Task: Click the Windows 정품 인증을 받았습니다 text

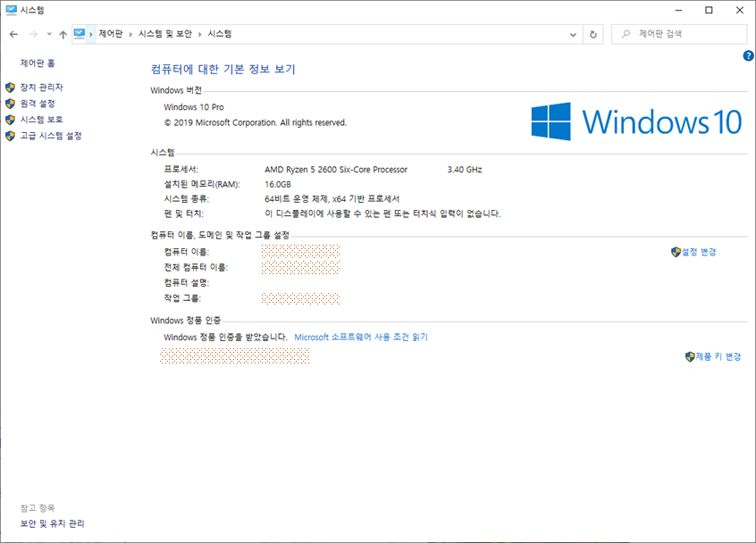Action: point(225,338)
